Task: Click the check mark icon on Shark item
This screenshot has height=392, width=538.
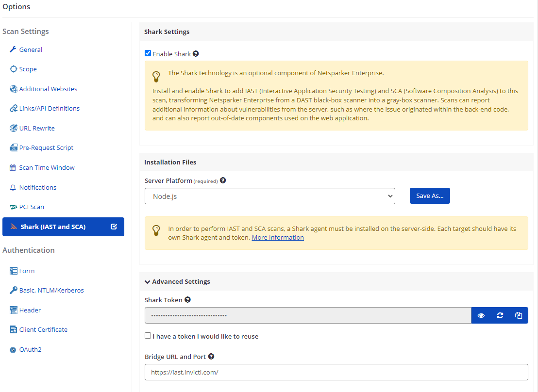Action: (114, 227)
